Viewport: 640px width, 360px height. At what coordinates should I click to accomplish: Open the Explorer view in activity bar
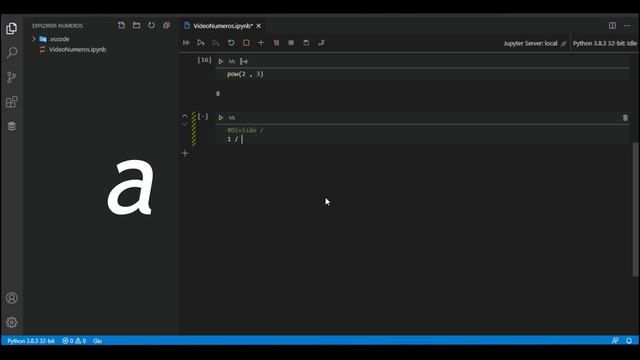(x=11, y=28)
